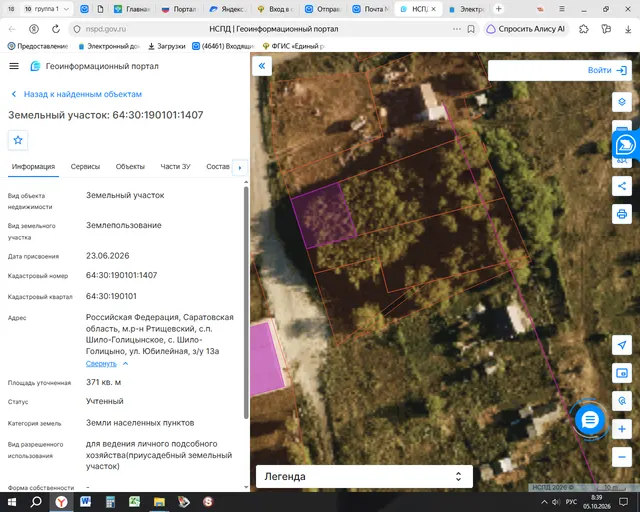Click the '371 кв. м' area value

click(104, 382)
